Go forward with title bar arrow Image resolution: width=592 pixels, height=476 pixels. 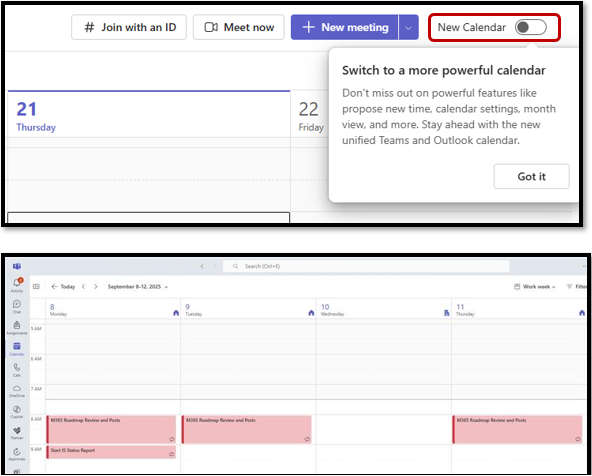point(214,266)
